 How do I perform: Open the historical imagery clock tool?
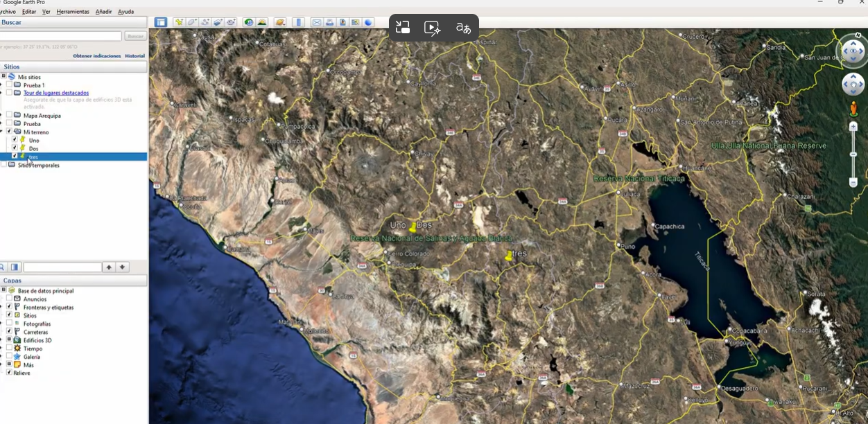point(248,22)
